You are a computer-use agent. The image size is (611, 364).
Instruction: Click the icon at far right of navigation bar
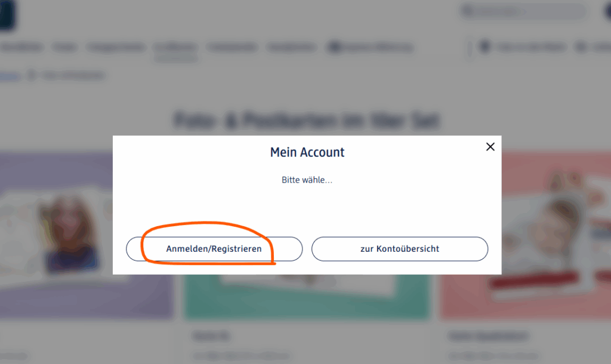tap(581, 47)
